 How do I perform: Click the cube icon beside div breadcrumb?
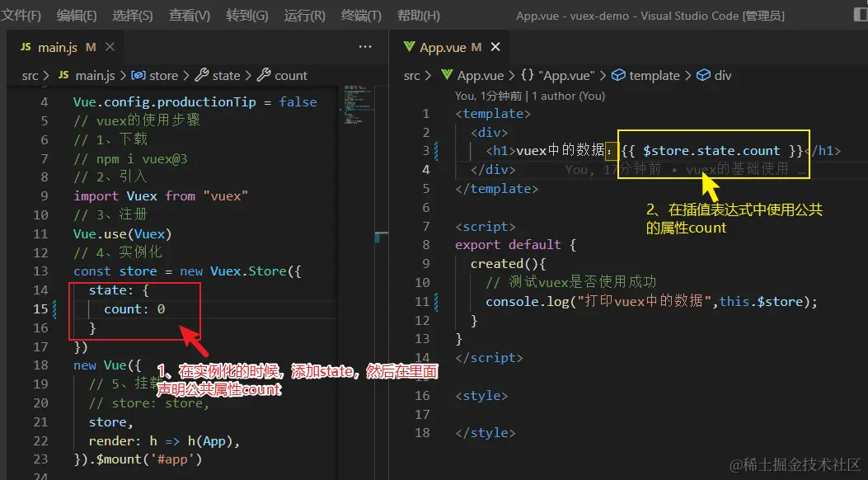pos(703,75)
